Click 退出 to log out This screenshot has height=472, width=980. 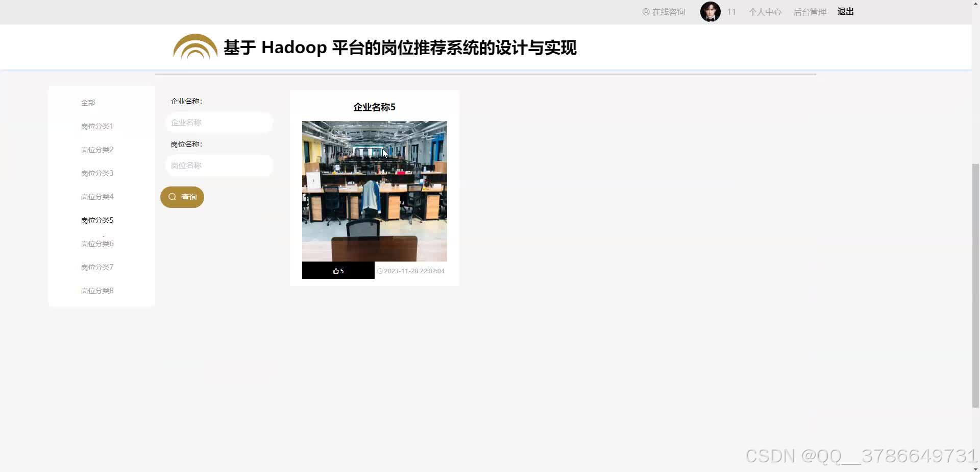845,11
